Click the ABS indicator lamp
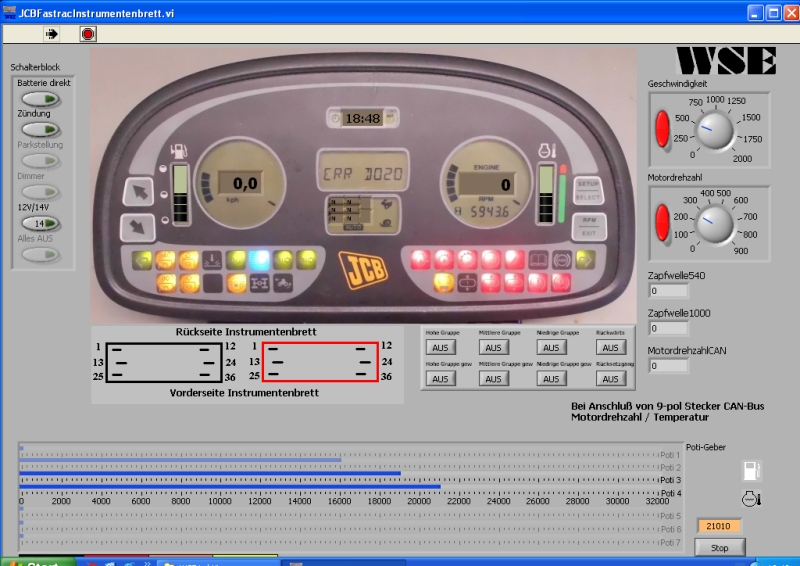This screenshot has height=566, width=800. [x=562, y=260]
